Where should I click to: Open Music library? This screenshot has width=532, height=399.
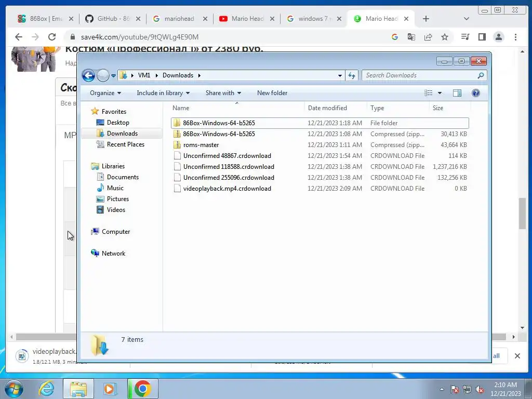115,188
